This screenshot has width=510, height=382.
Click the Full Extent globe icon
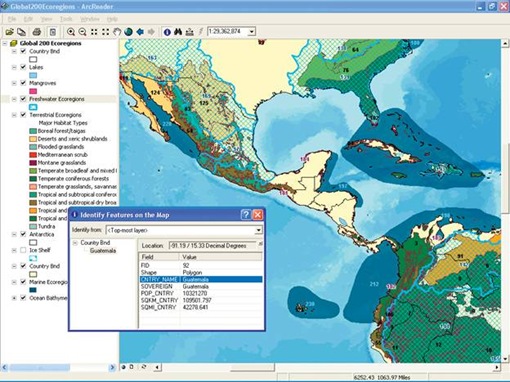[x=128, y=32]
